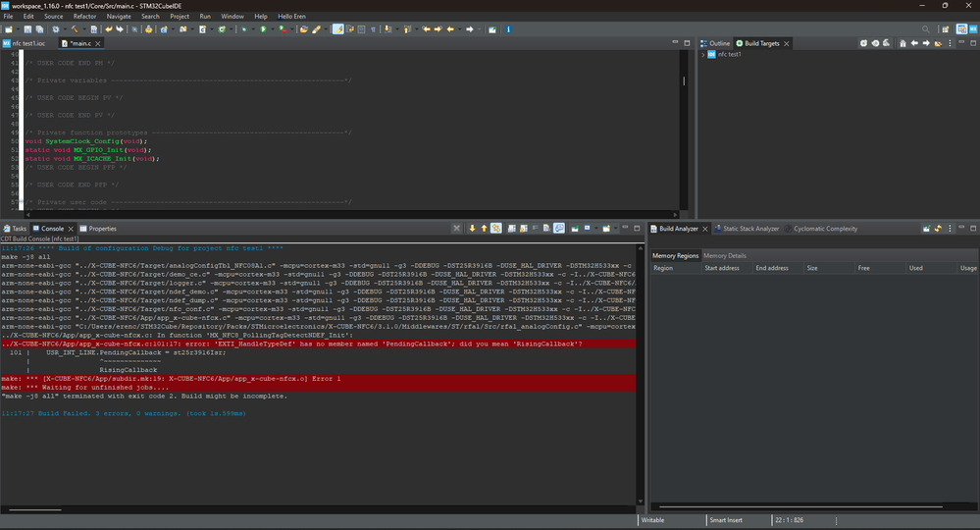Open the Run configurations dropdown arrow

pos(273,29)
